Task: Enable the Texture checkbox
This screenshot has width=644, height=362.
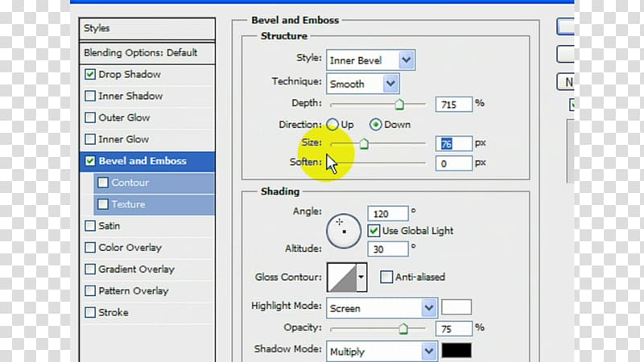Action: point(103,204)
